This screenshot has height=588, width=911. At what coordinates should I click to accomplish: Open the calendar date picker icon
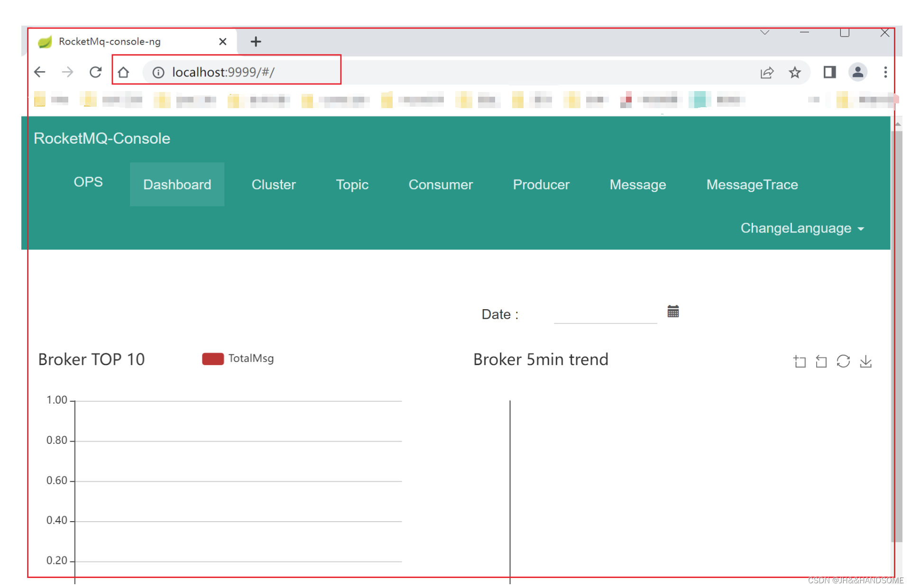(x=673, y=312)
